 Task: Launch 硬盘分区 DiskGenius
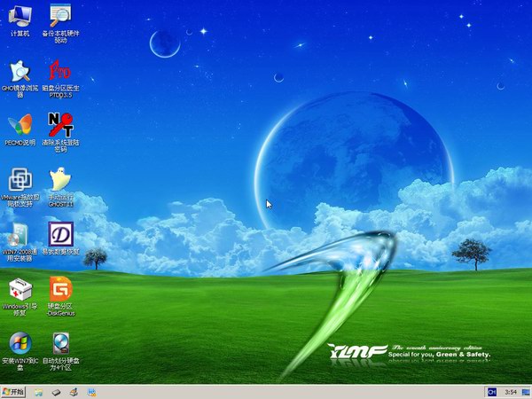coord(60,289)
